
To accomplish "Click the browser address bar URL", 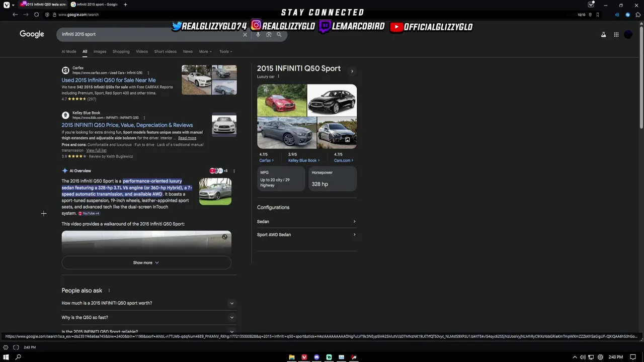I will point(78,15).
